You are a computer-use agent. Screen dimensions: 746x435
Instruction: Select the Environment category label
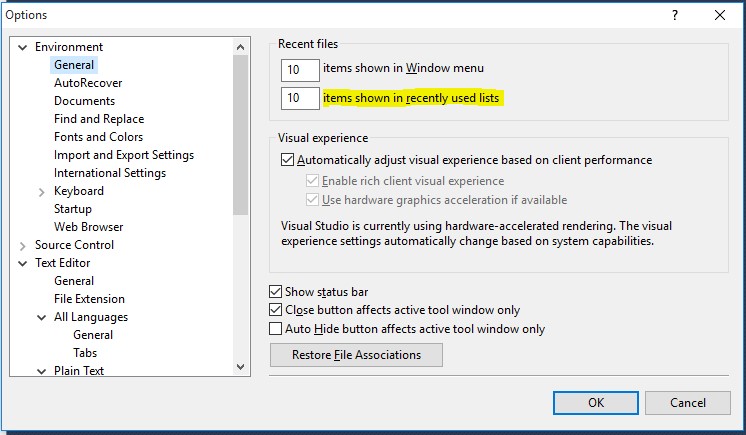69,47
